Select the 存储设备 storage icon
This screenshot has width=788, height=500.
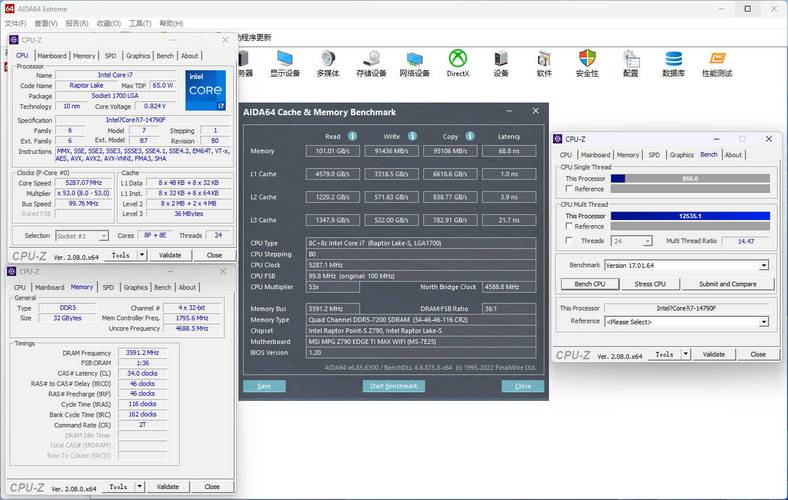[x=371, y=60]
